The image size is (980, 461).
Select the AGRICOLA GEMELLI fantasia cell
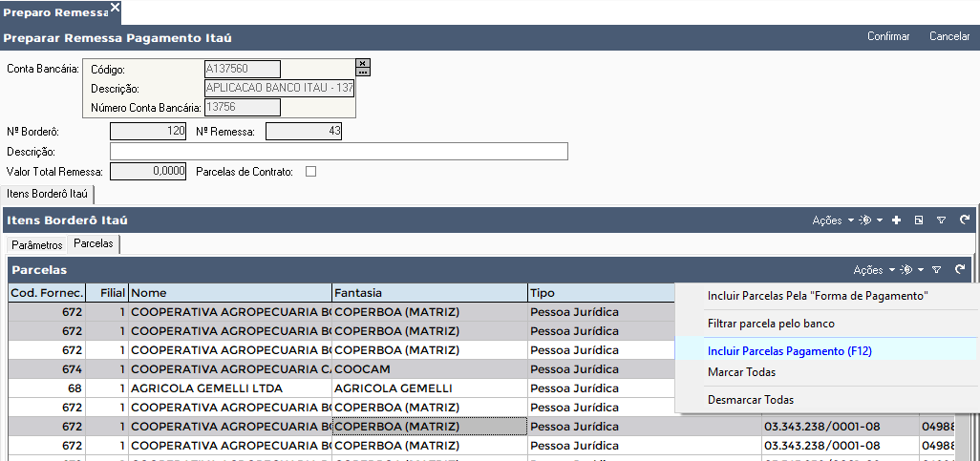(430, 388)
